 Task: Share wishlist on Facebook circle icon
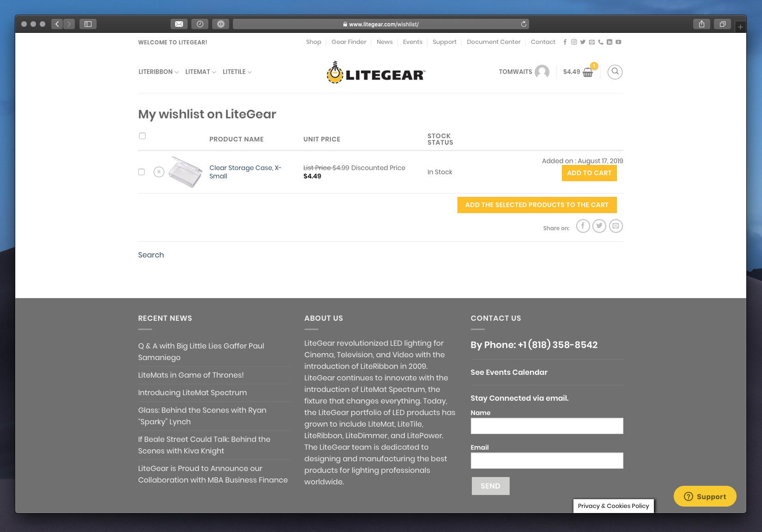tap(583, 226)
